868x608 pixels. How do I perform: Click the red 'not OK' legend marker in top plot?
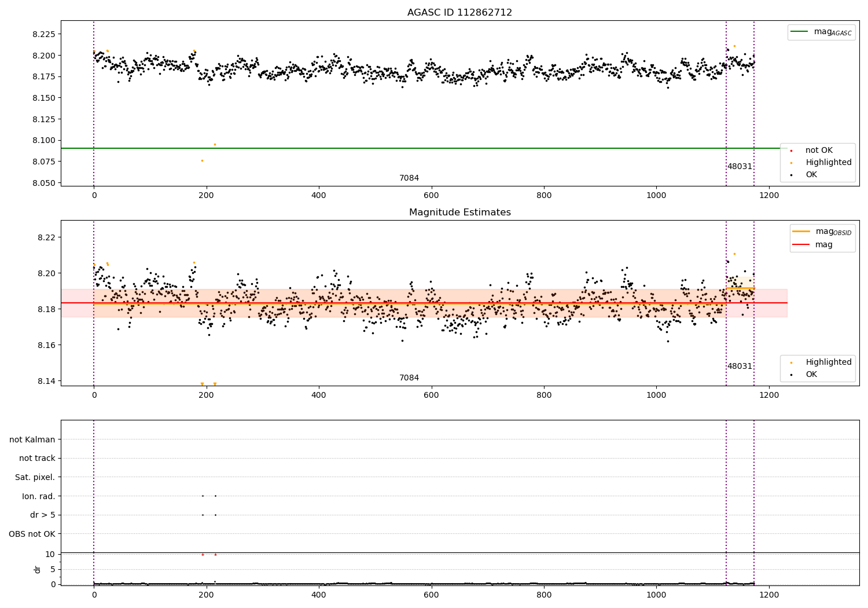(791, 151)
